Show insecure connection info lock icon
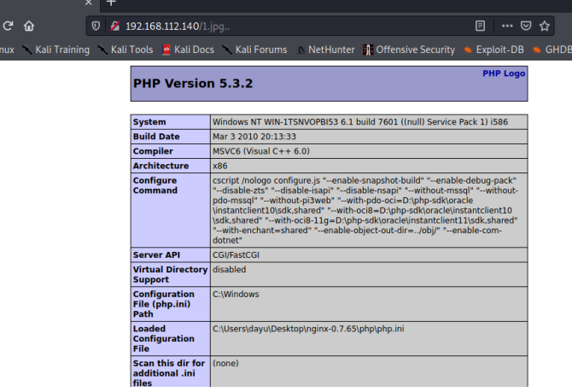 click(115, 26)
